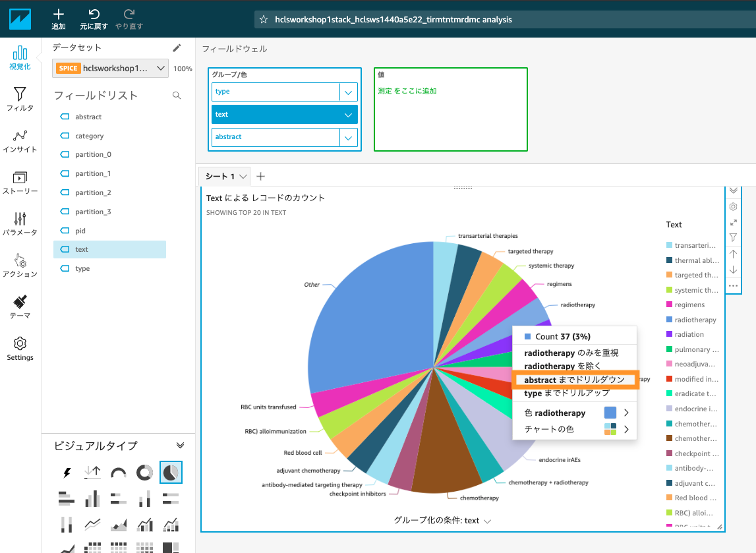Search the field list with magnifier

(177, 96)
